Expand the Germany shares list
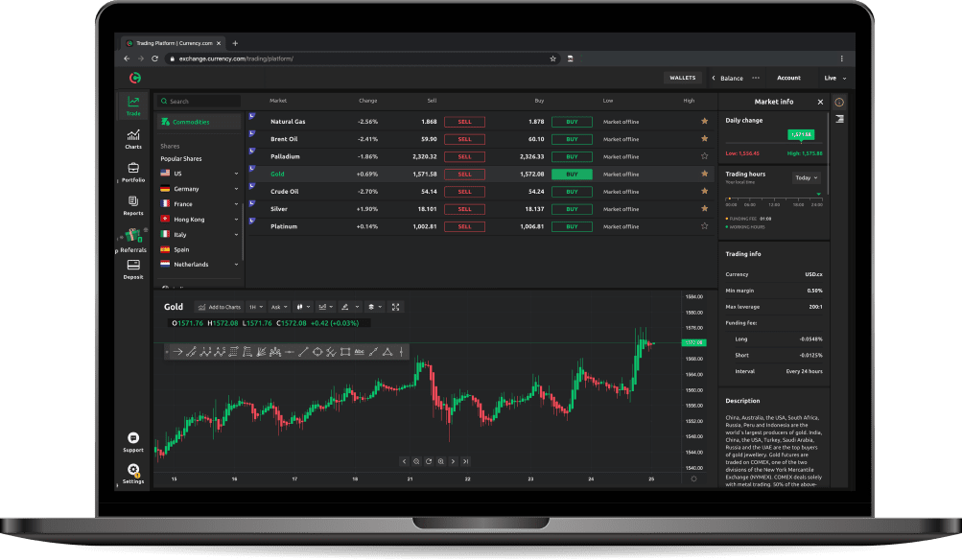 click(236, 189)
